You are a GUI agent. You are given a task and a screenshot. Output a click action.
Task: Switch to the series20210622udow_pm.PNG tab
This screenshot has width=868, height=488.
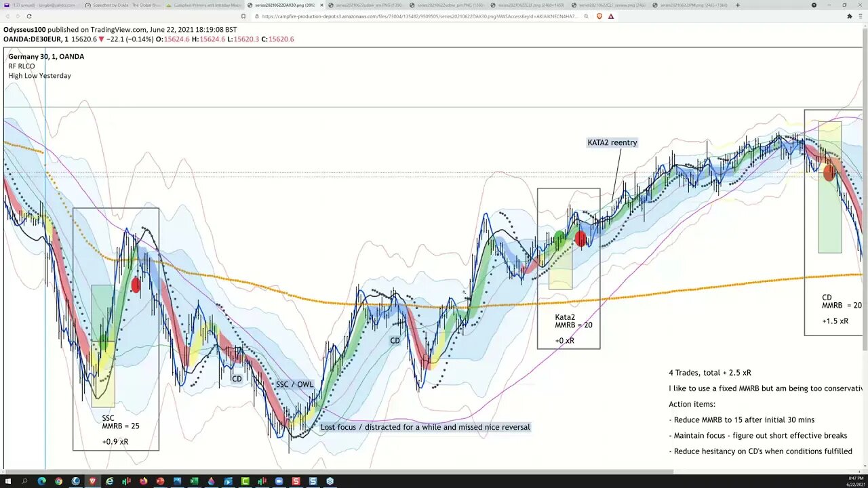(448, 5)
